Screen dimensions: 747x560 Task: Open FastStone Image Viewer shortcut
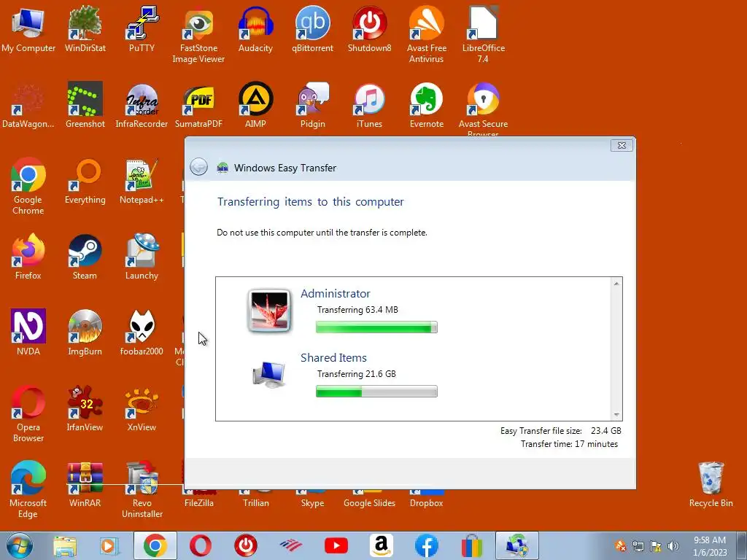(198, 34)
